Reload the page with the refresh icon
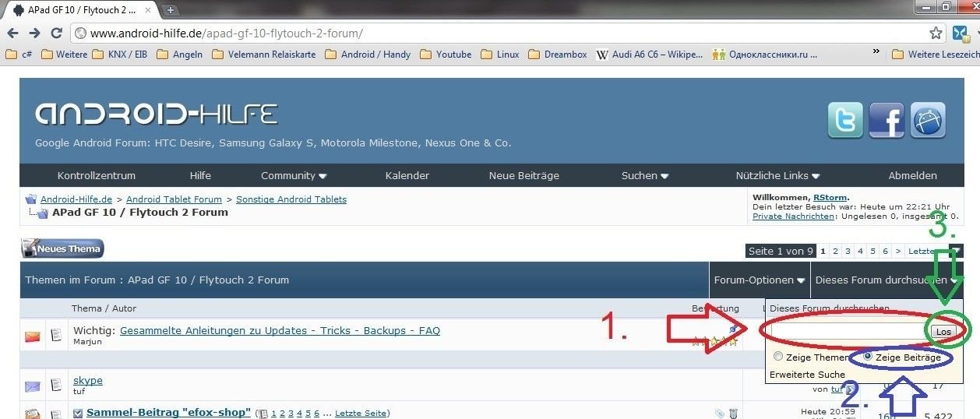Viewport: 980px width, 419px height. [56, 33]
